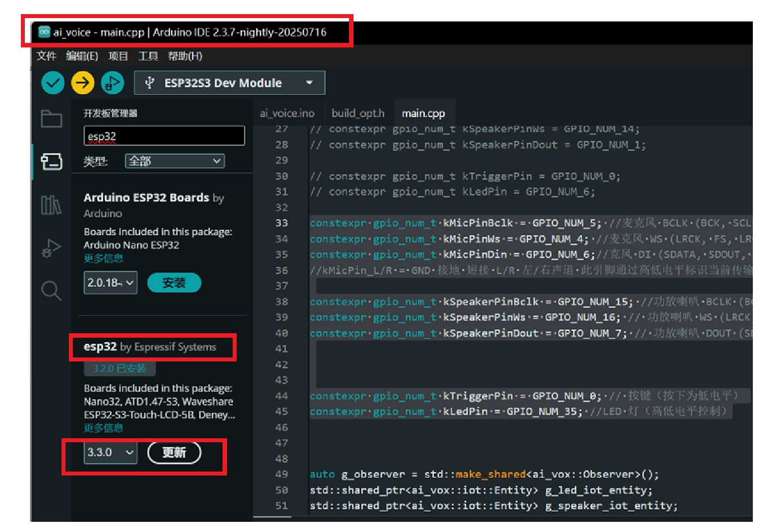Start debugging with the debug button

[112, 83]
